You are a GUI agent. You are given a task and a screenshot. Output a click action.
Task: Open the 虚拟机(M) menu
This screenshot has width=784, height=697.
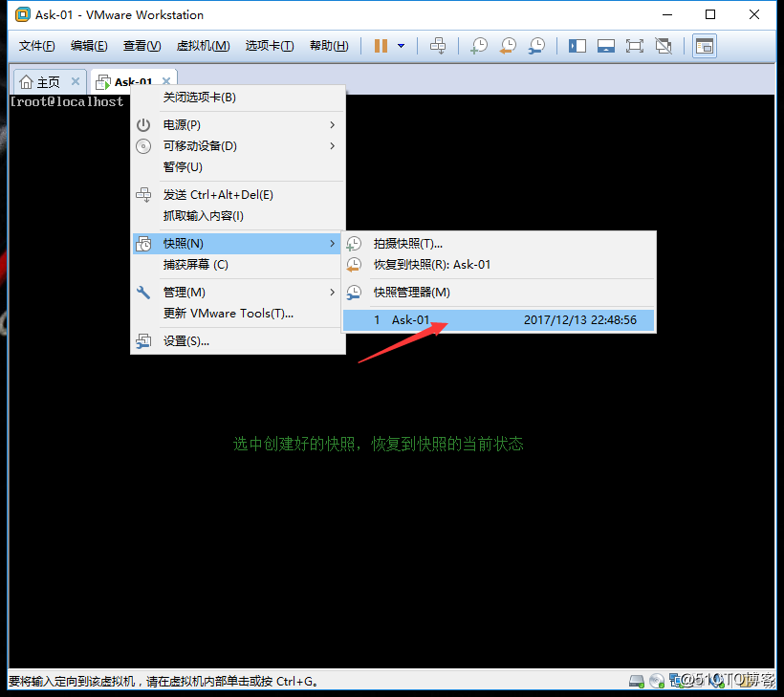point(203,46)
